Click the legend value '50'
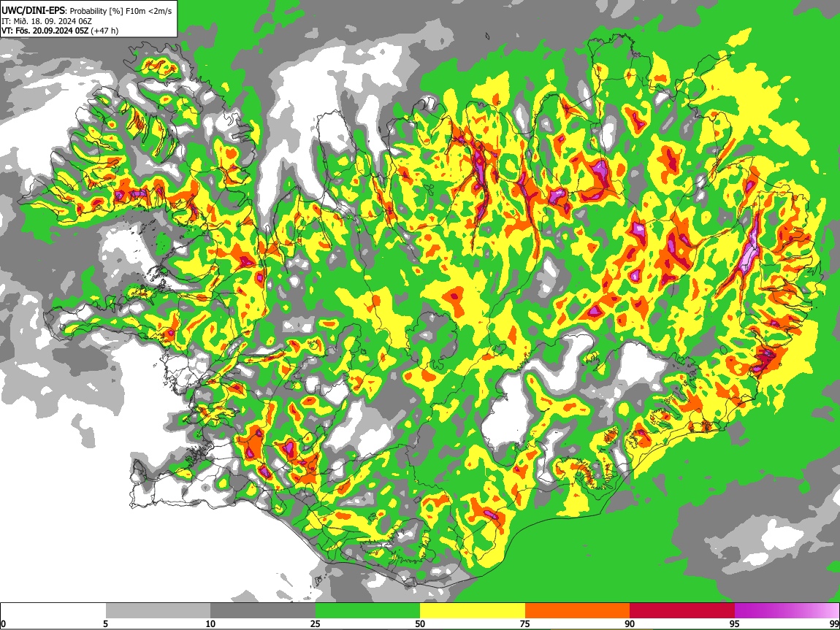This screenshot has height=630, width=840. pyautogui.click(x=420, y=623)
